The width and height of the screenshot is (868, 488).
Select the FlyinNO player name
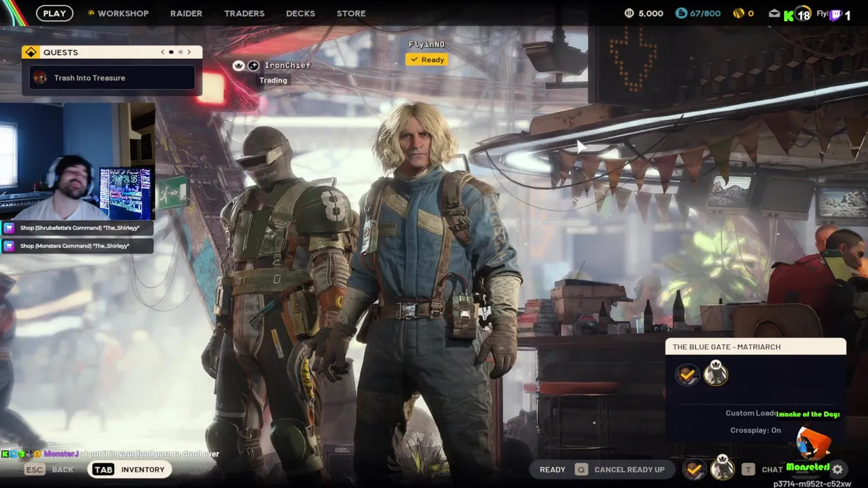(x=427, y=45)
